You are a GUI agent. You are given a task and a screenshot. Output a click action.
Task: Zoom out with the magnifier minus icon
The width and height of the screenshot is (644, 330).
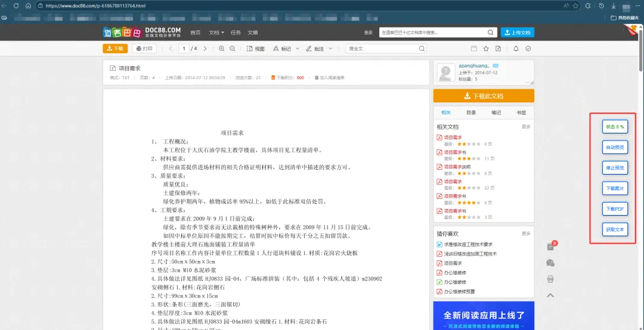[x=232, y=48]
